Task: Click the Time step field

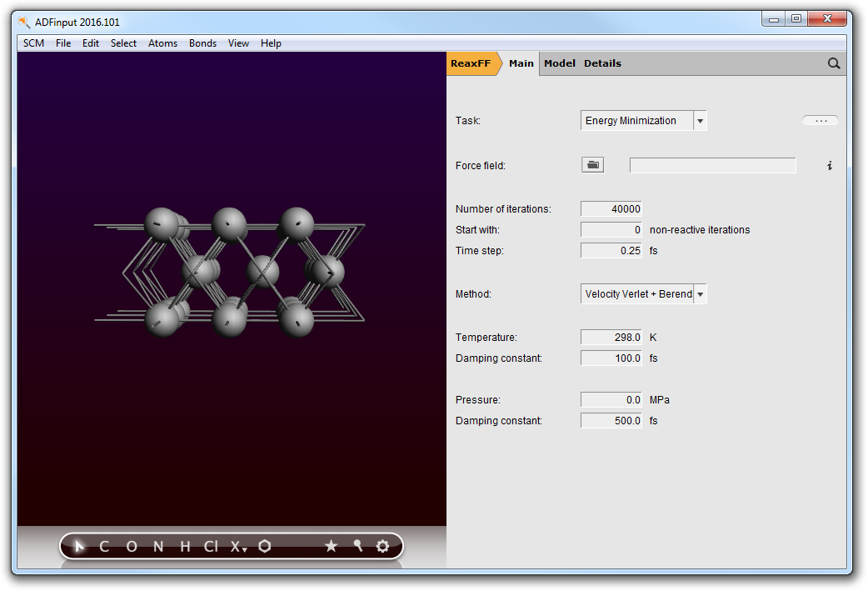Action: (x=611, y=250)
